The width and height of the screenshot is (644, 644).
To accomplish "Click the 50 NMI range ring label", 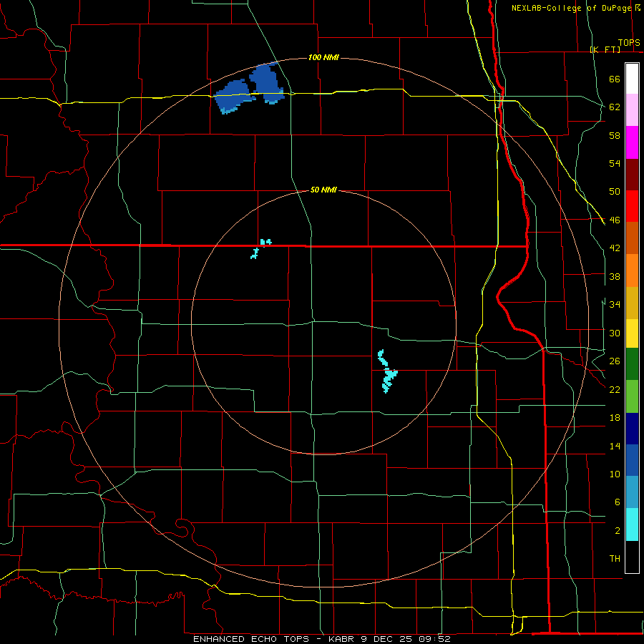I will pyautogui.click(x=323, y=190).
